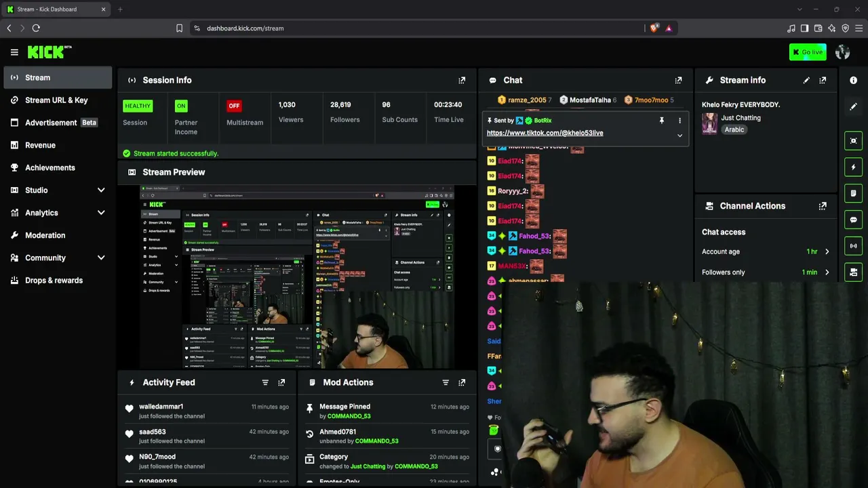Toggle the browser sidebar panel
This screenshot has height=488, width=868.
point(804,28)
